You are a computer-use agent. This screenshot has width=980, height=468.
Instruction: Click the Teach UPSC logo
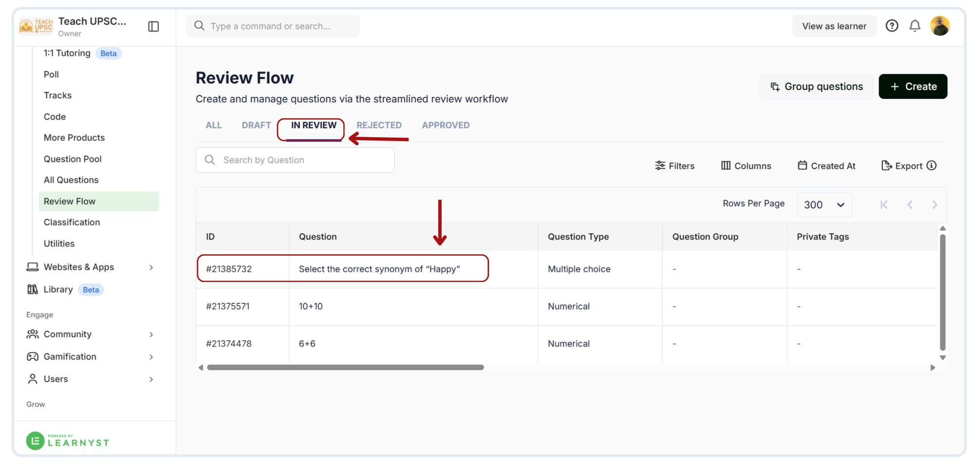click(x=36, y=26)
